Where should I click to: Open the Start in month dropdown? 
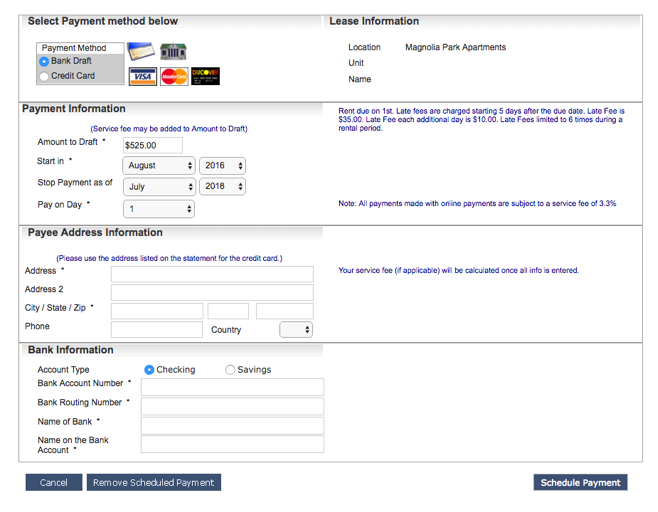coord(159,165)
